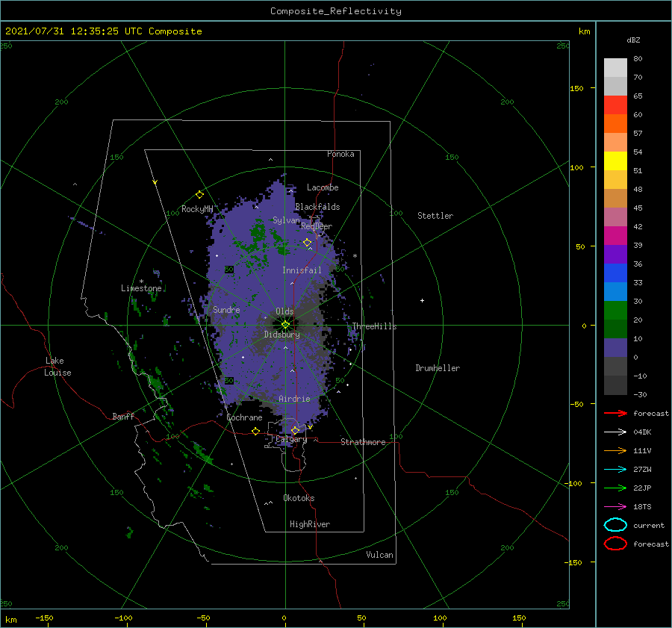Click the Drumheller city label

point(438,368)
